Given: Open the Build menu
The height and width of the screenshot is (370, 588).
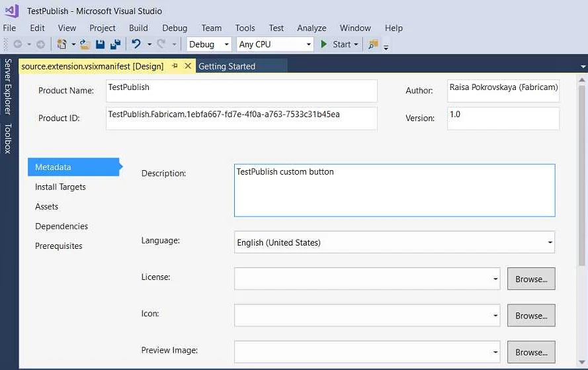Looking at the screenshot, I should 138,28.
